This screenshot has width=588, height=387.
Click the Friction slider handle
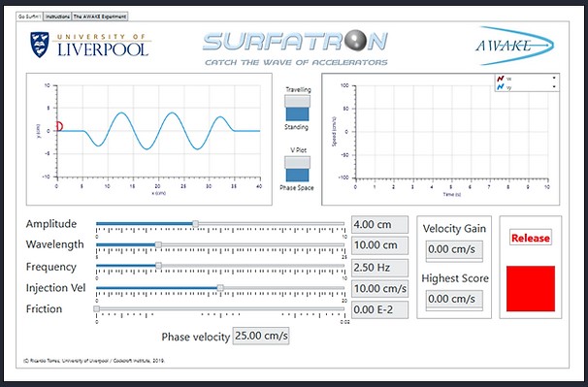(97, 308)
